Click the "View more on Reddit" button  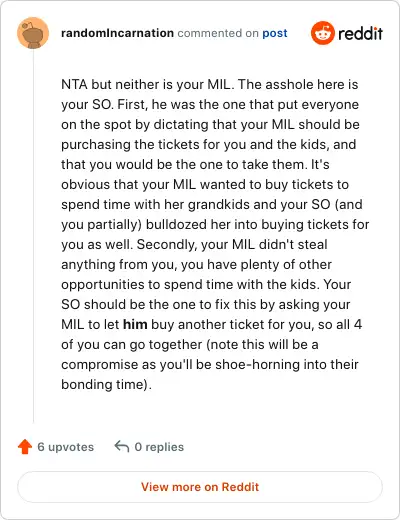[200, 487]
